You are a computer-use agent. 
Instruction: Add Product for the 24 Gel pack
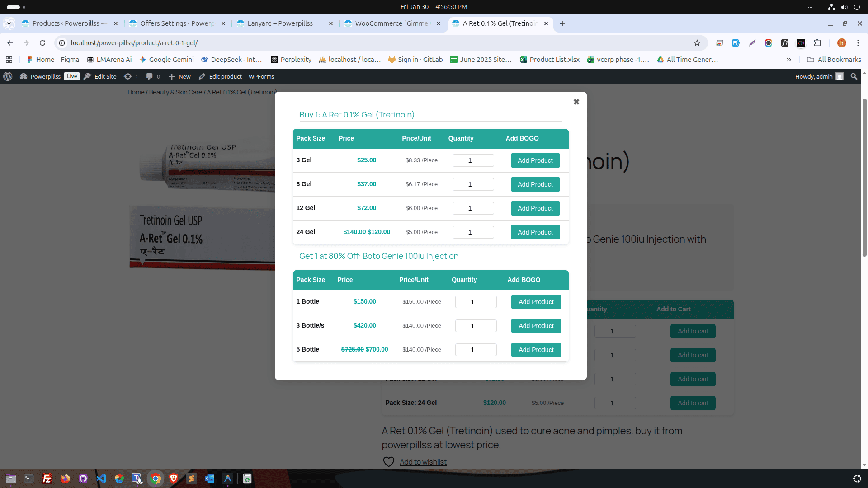pos(535,232)
